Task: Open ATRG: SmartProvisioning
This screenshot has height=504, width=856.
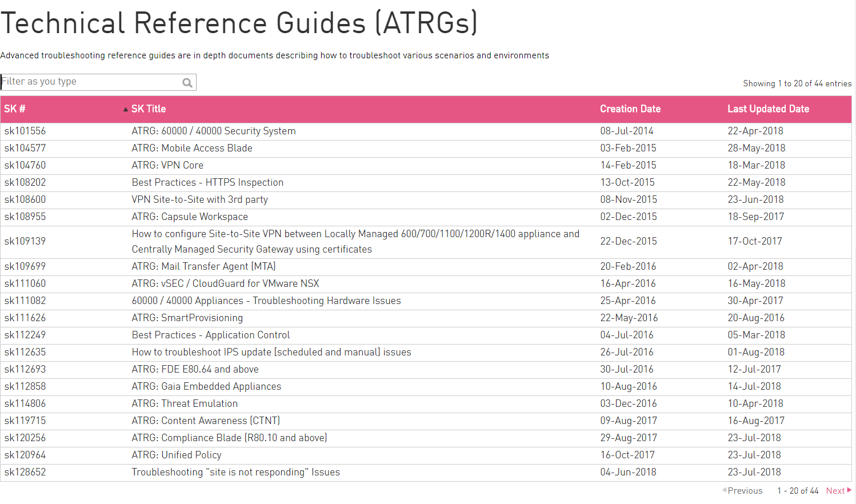Action: [x=187, y=318]
